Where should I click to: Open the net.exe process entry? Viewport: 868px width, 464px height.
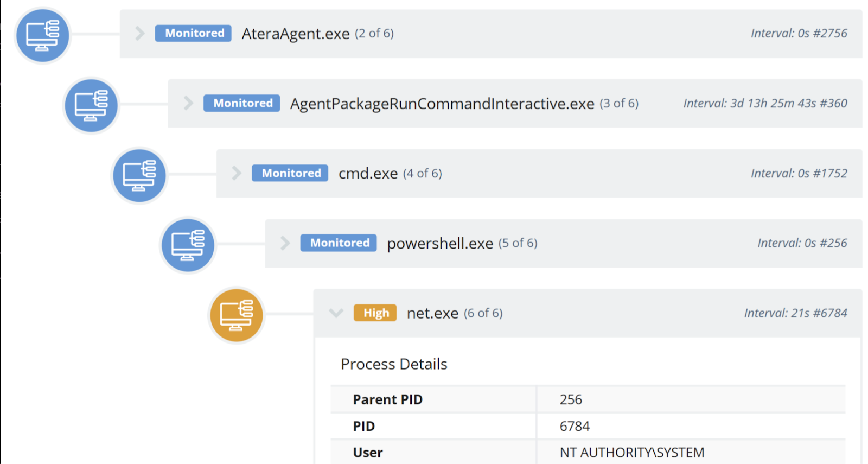pyautogui.click(x=432, y=313)
